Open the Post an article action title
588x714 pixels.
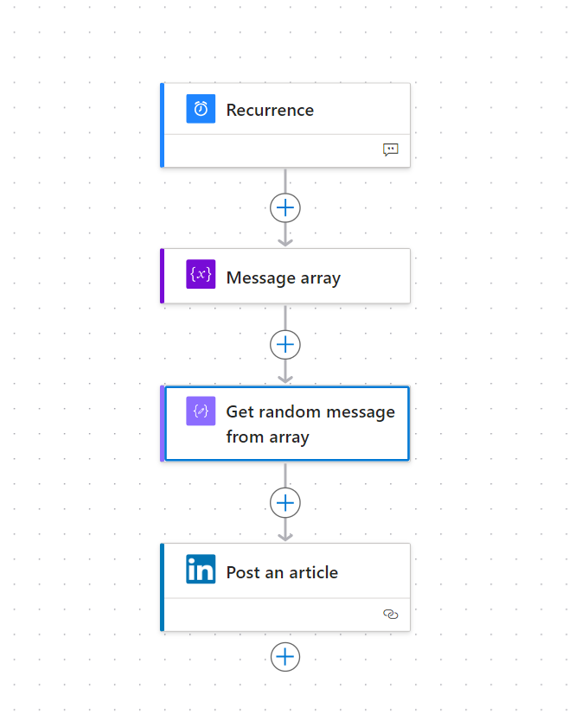tap(282, 572)
